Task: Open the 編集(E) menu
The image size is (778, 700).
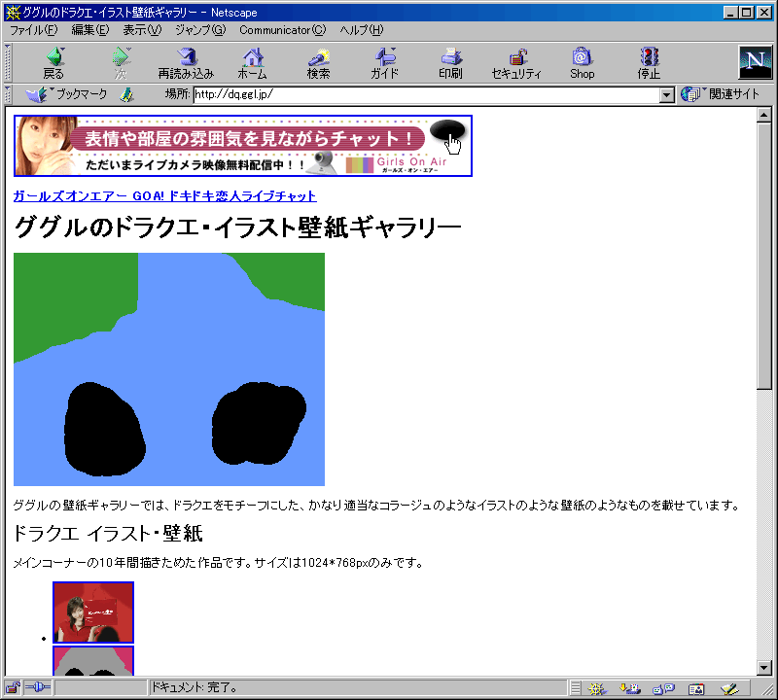Action: click(90, 30)
